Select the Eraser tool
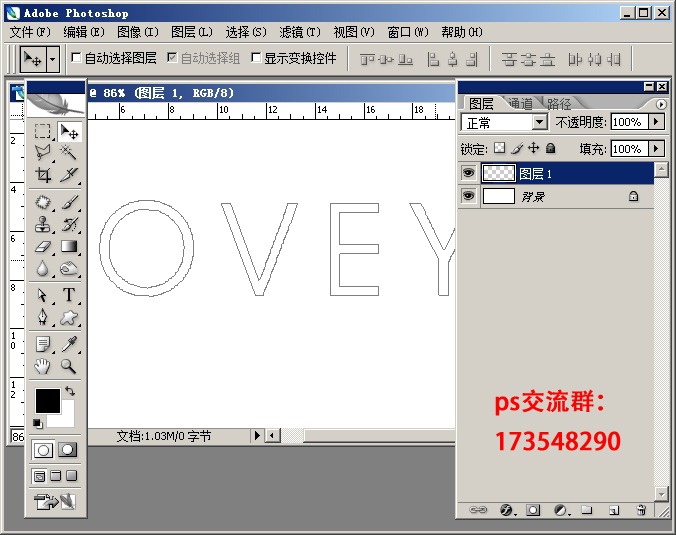 42,247
